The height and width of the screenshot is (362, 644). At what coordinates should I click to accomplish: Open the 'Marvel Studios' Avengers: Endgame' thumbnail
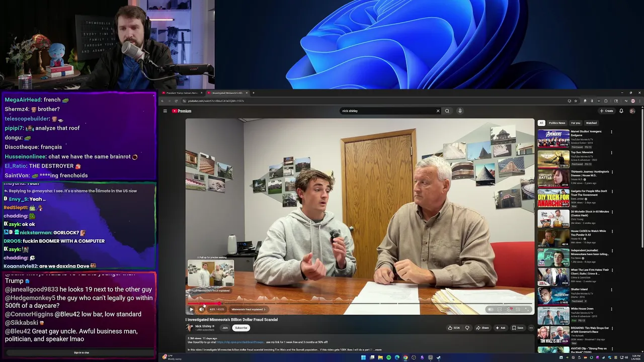coord(553,138)
